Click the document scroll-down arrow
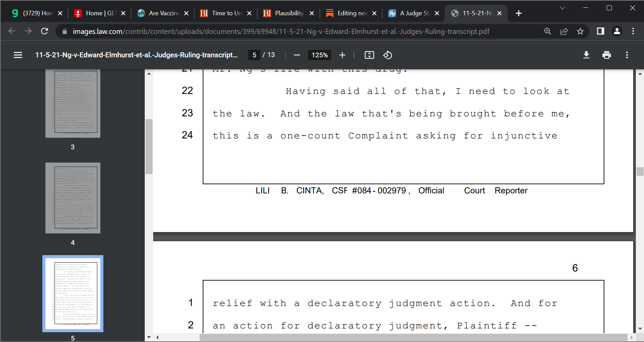644x342 pixels. pyautogui.click(x=640, y=328)
